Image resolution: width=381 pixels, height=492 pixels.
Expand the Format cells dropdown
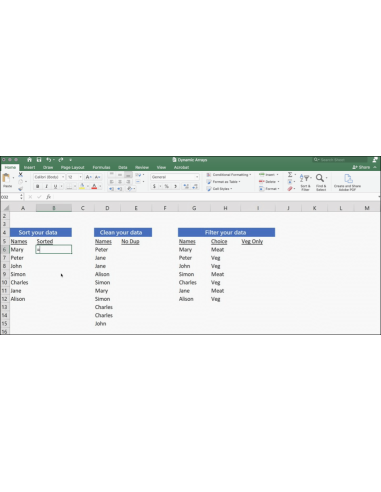point(269,189)
